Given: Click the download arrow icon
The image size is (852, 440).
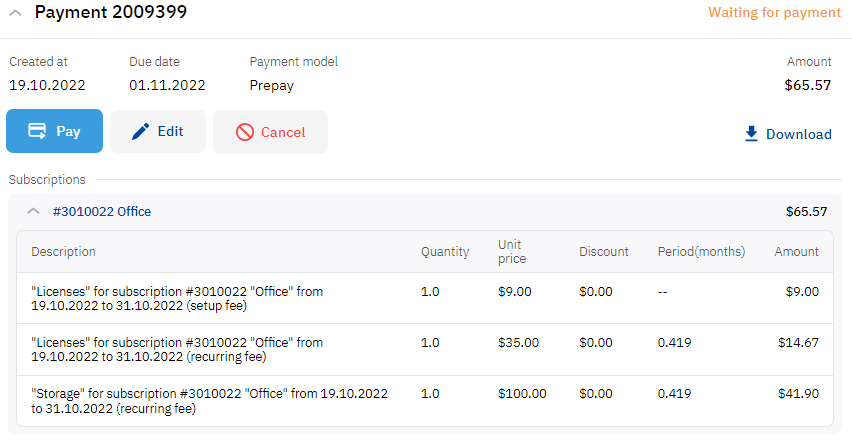Looking at the screenshot, I should click(751, 134).
